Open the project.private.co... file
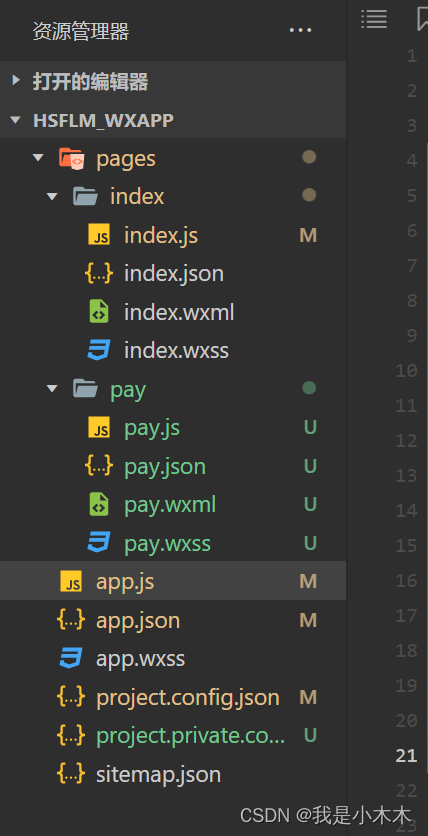 (190, 735)
